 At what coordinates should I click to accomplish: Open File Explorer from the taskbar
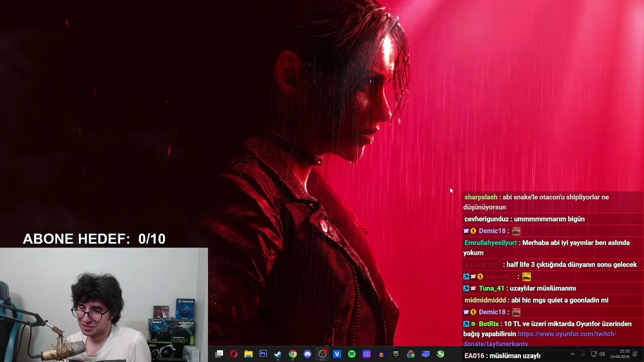[248, 354]
